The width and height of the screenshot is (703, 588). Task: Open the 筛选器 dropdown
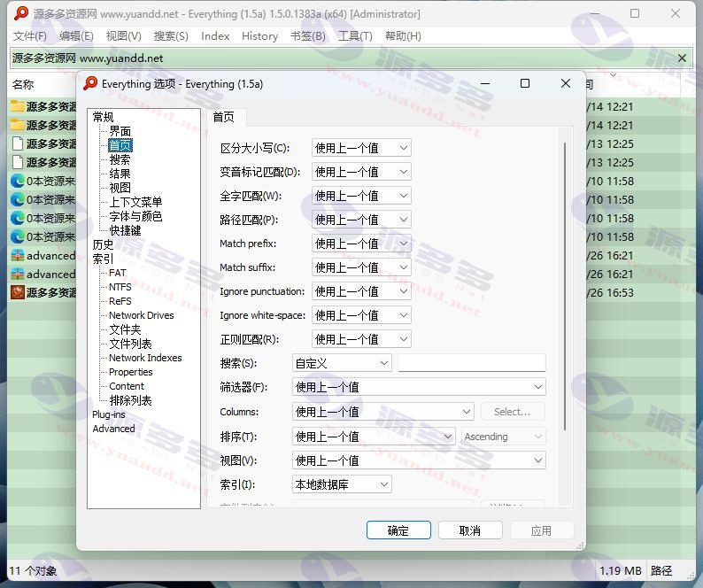click(419, 387)
